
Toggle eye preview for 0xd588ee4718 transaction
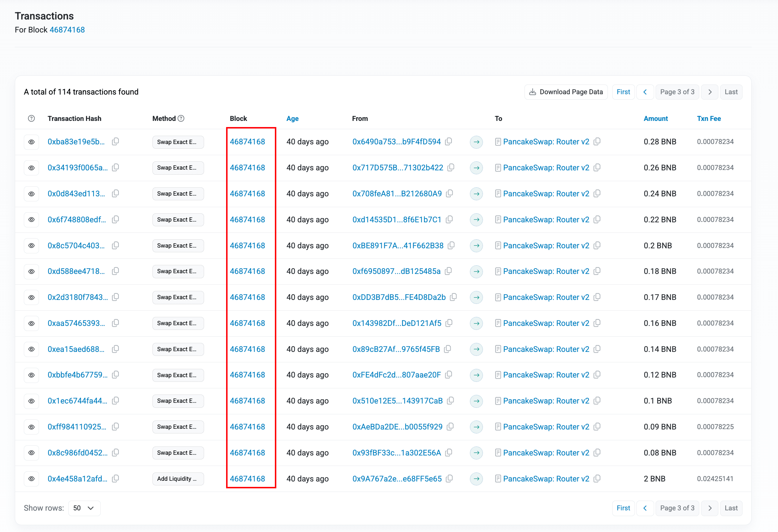pos(31,271)
